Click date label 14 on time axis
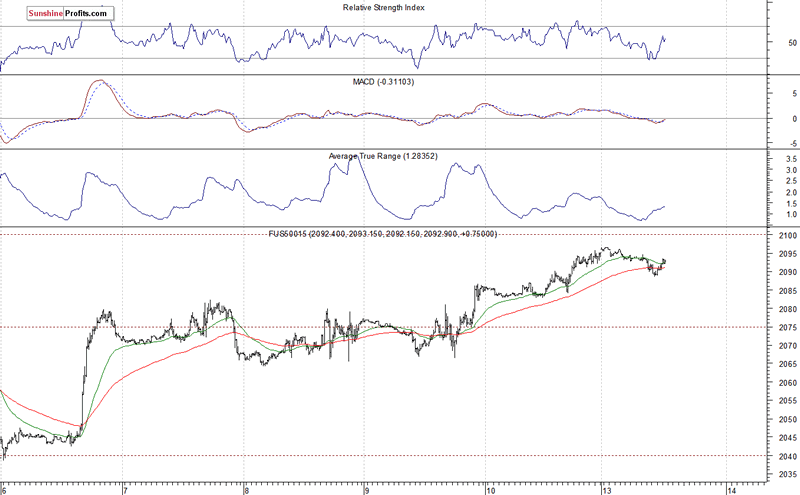800x495 pixels. click(x=732, y=490)
